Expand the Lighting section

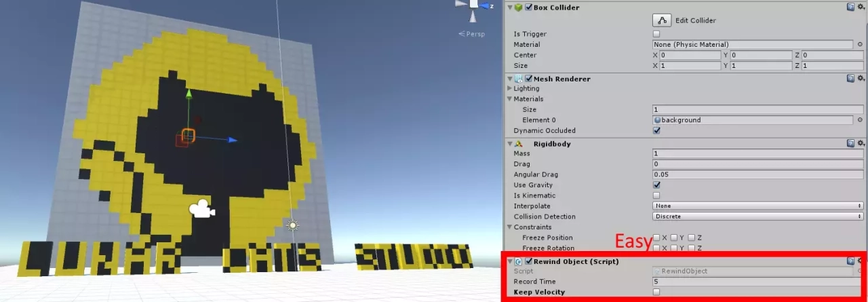510,88
